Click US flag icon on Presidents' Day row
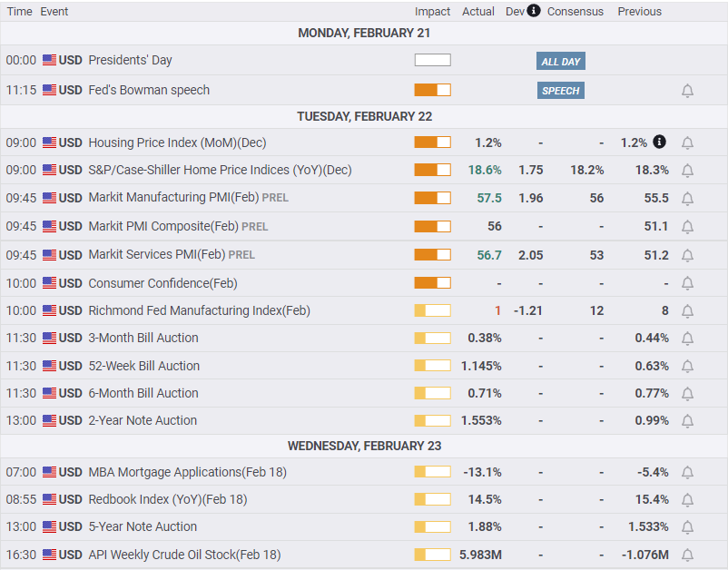The image size is (728, 570). tap(49, 60)
